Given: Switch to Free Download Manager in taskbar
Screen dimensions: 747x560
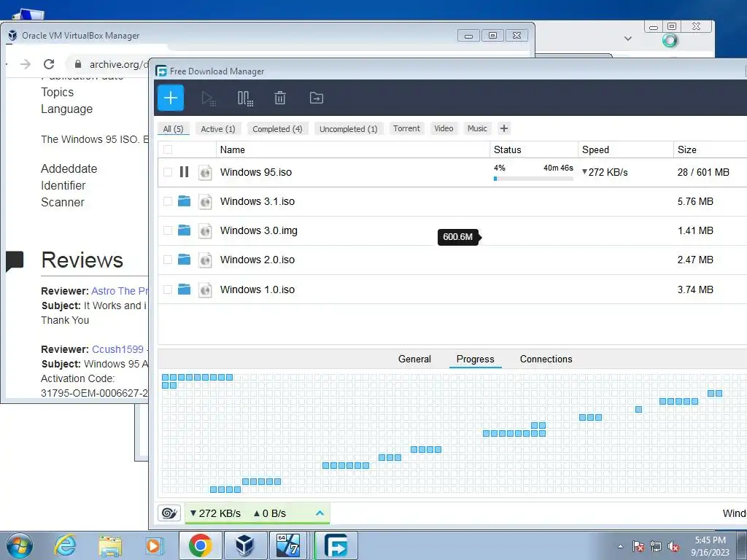Looking at the screenshot, I should 336,545.
